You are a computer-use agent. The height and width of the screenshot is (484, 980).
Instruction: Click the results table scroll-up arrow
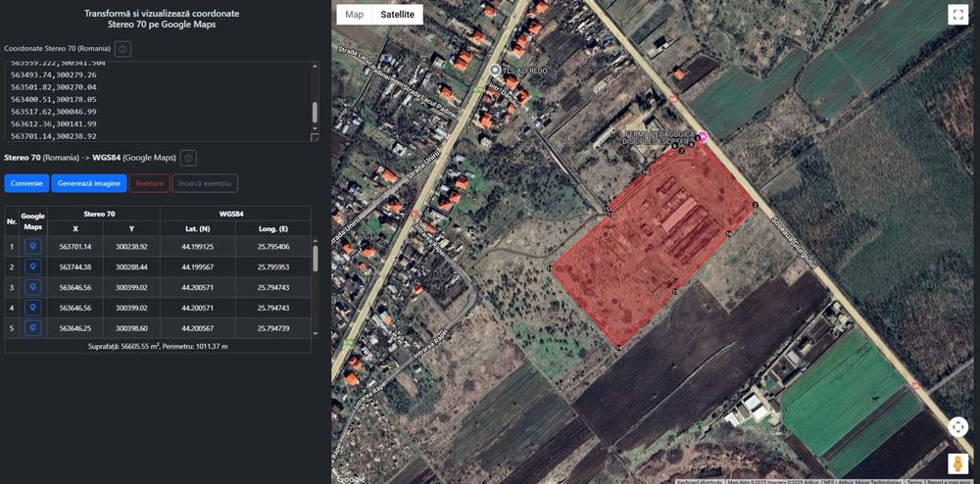tap(315, 240)
